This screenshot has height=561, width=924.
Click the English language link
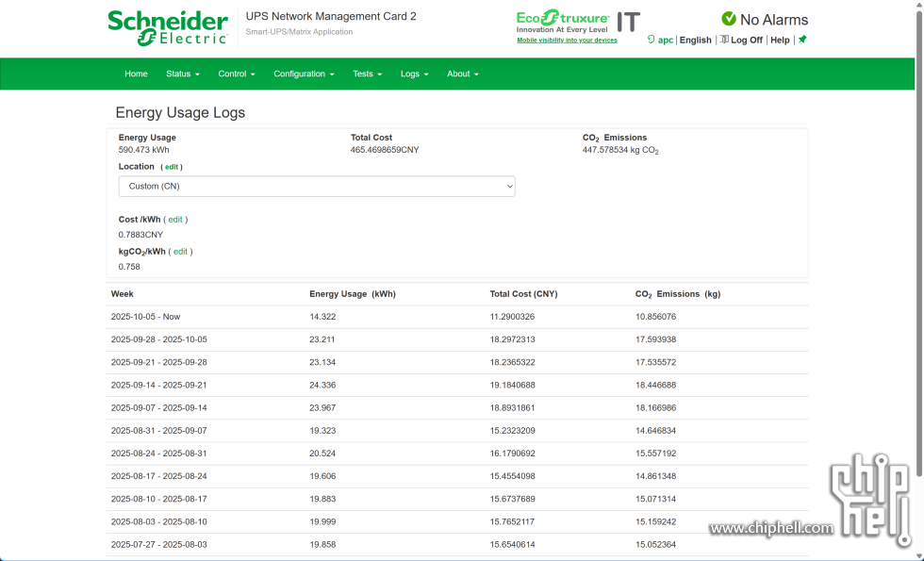pyautogui.click(x=695, y=40)
